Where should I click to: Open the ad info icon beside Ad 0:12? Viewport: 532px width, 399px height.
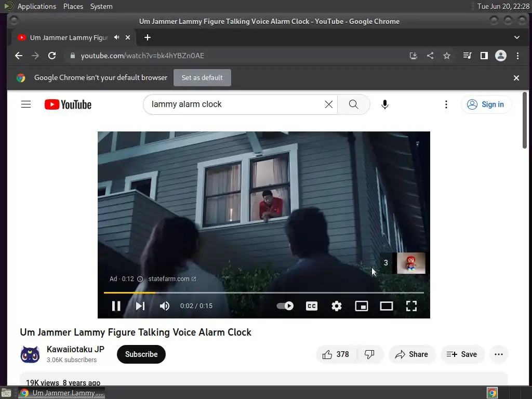140,279
